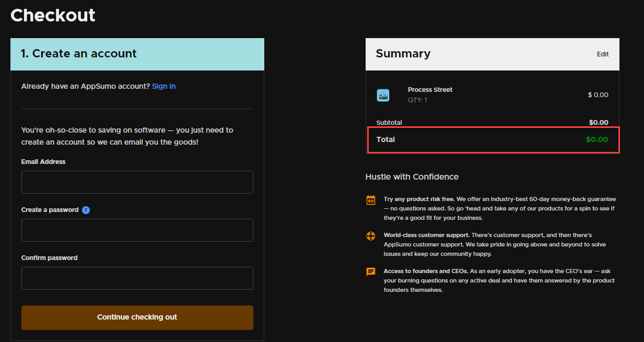The height and width of the screenshot is (342, 644).
Task: Click the 60-day guarantee calendar icon
Action: point(371,200)
